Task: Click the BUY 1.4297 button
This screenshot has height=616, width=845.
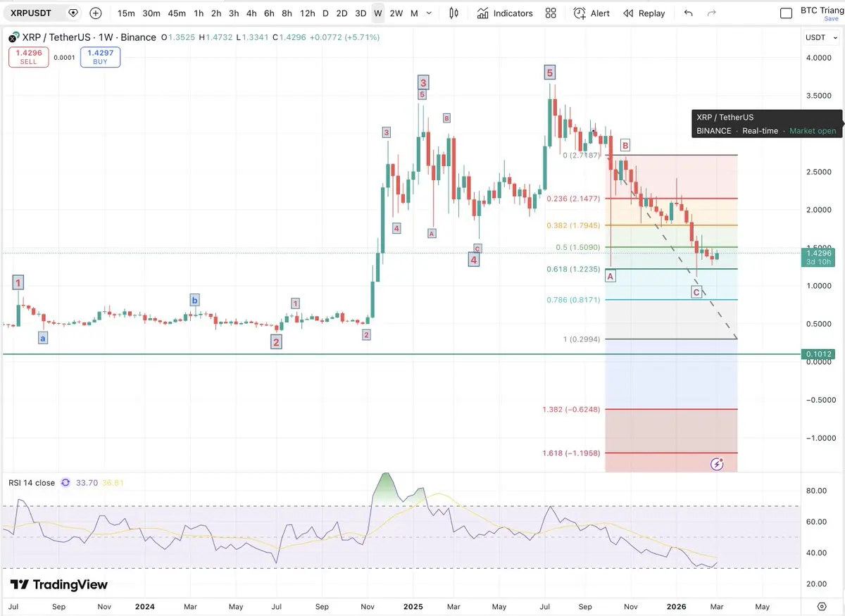Action: 100,57
